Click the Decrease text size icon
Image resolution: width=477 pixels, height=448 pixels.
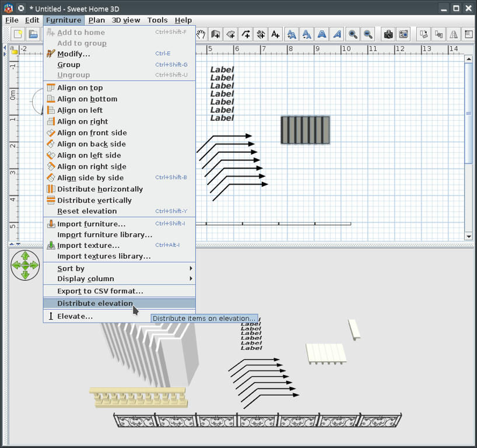point(307,34)
